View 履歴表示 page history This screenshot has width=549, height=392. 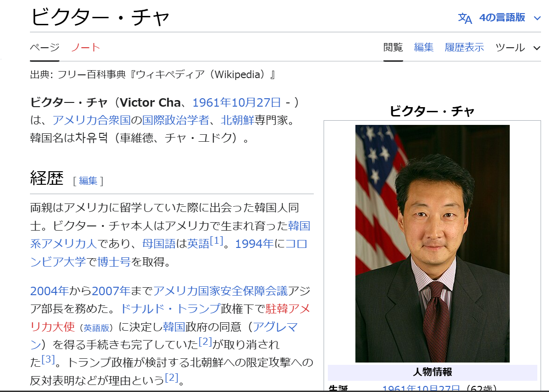[464, 47]
